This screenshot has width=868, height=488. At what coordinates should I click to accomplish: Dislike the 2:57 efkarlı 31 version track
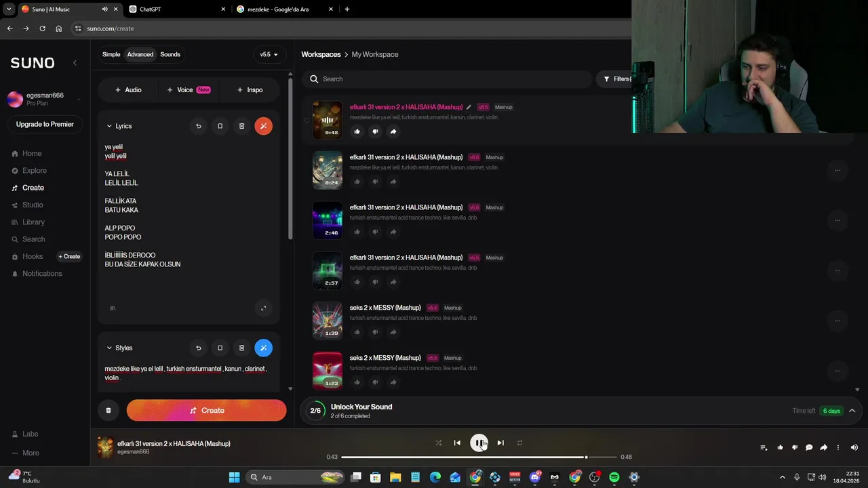375,282
